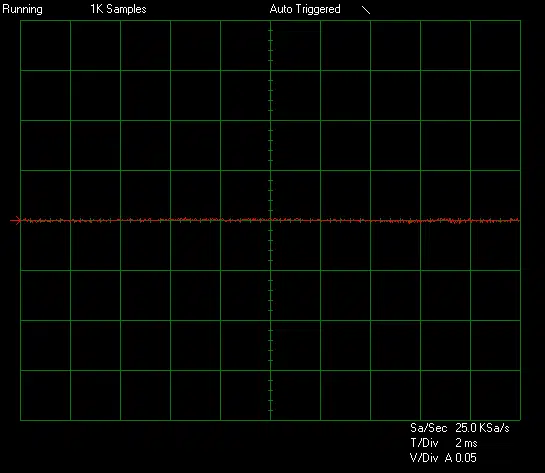
Task: Click the falling-edge trigger slope icon
Action: (366, 10)
